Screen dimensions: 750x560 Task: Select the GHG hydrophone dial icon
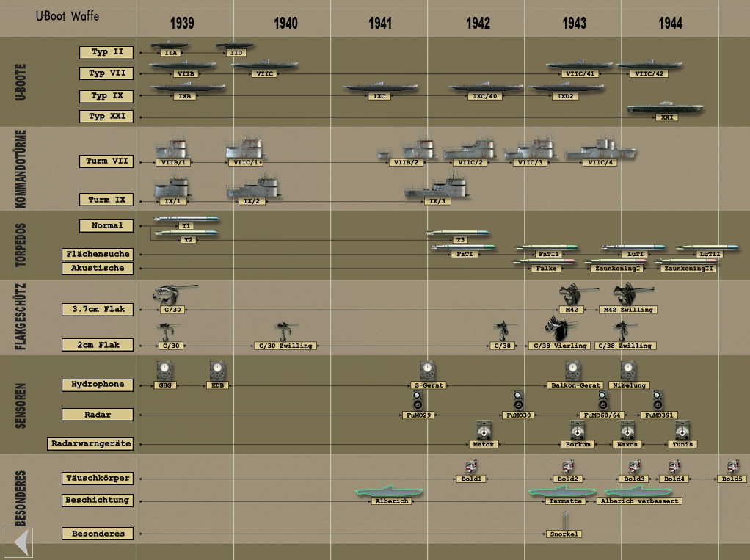164,371
